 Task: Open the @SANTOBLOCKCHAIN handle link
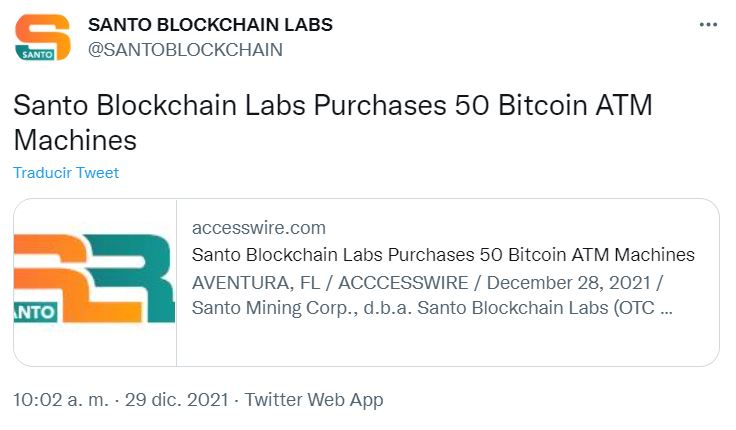coord(185,50)
